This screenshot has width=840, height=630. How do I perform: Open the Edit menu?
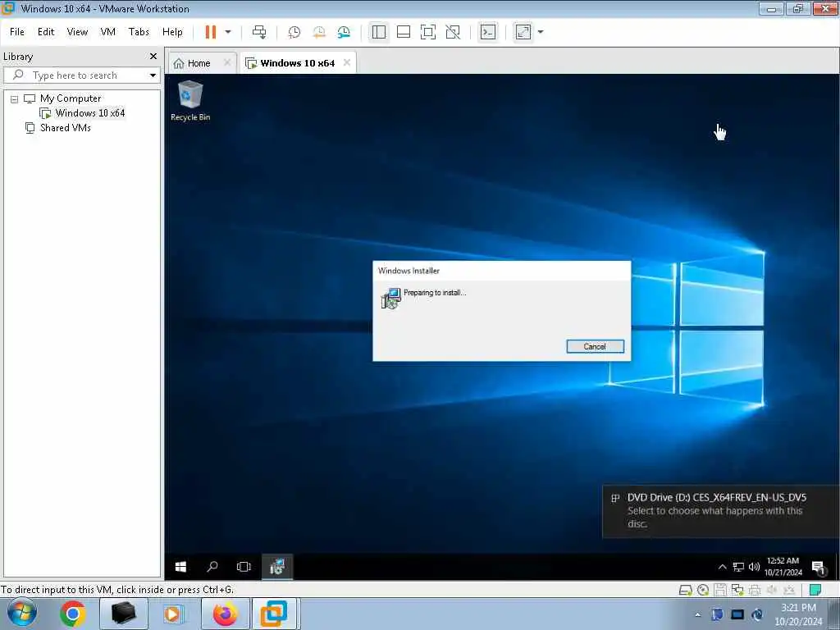tap(46, 32)
